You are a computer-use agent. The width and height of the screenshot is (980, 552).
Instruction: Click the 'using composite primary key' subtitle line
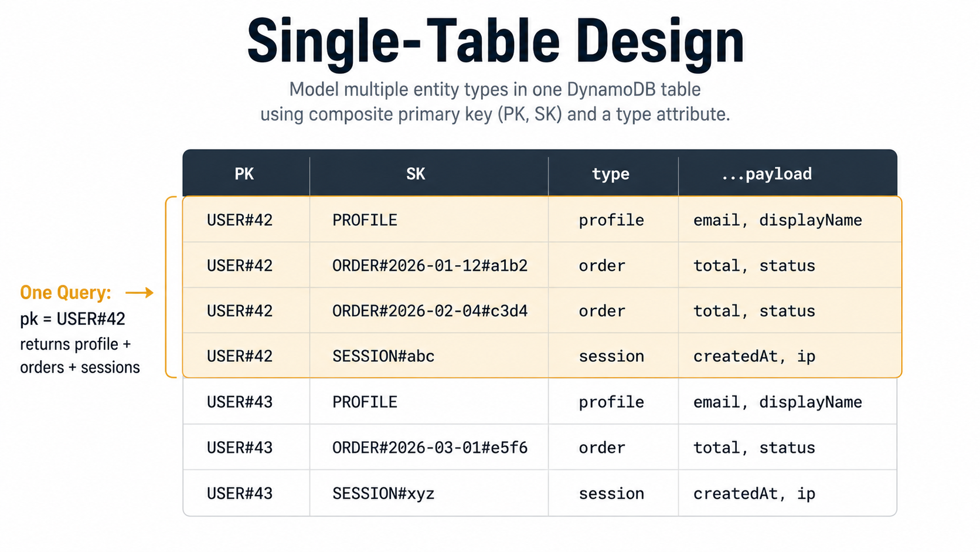tap(495, 114)
